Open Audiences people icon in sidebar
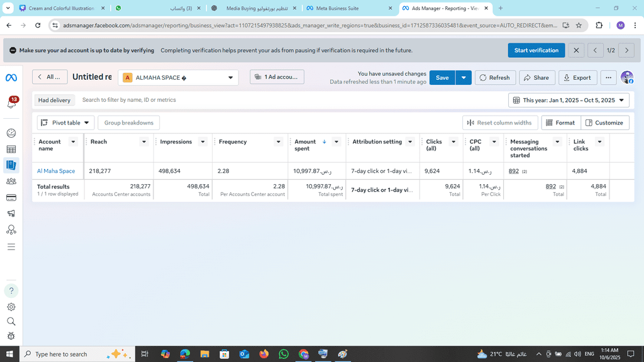Image resolution: width=644 pixels, height=362 pixels. click(x=11, y=182)
